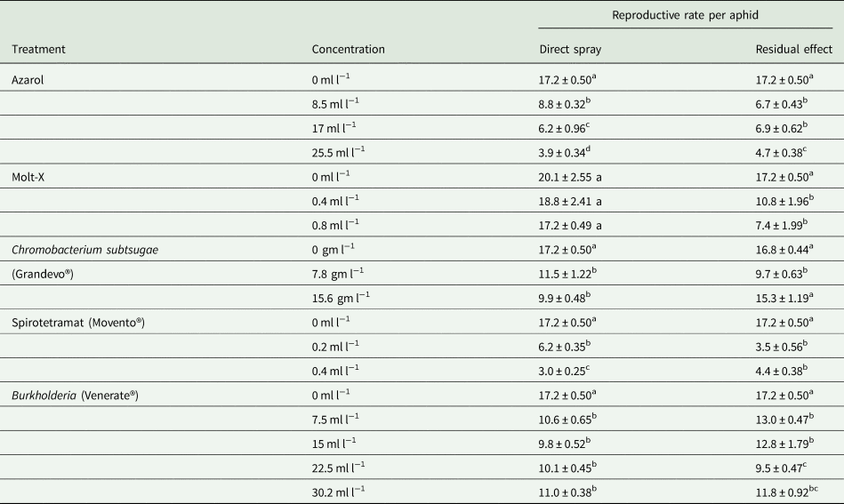Select the 25.5 ml concentration cell
This screenshot has height=504, width=844.
(338, 152)
